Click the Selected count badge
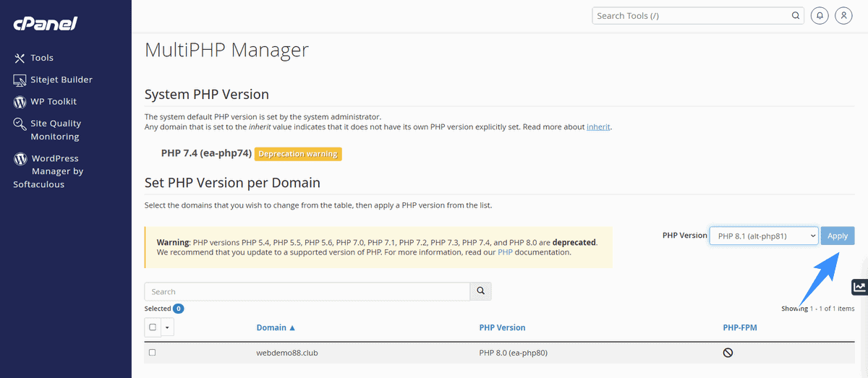 [178, 309]
